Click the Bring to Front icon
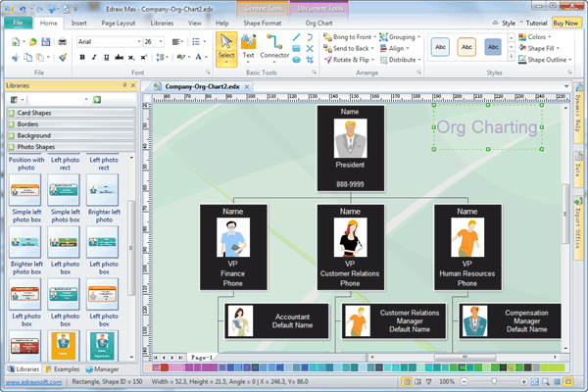 (x=327, y=36)
